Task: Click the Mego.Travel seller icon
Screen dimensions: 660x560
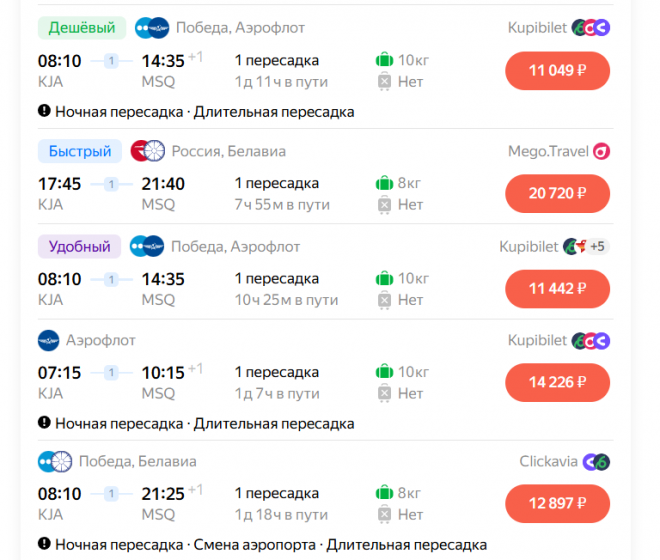Action: (x=601, y=151)
